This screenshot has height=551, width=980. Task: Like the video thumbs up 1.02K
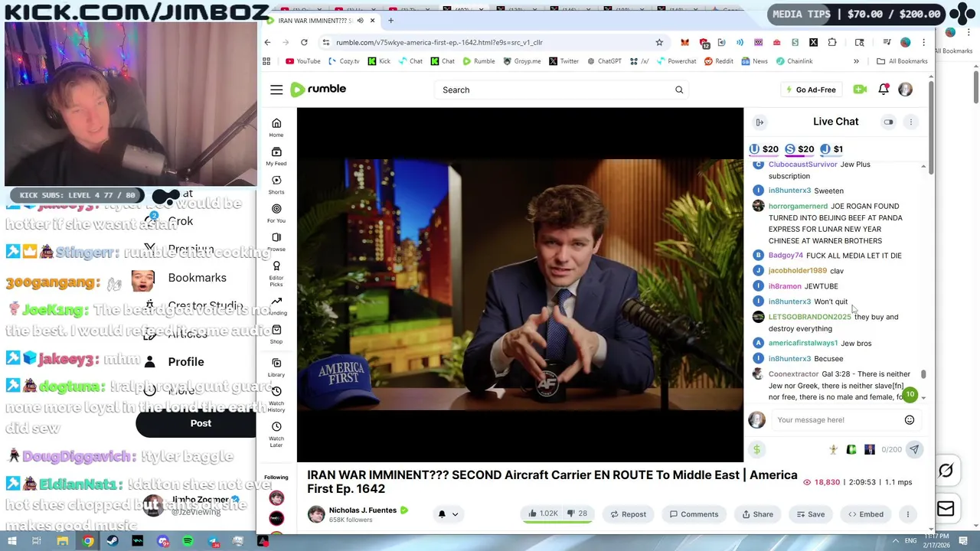pyautogui.click(x=543, y=514)
